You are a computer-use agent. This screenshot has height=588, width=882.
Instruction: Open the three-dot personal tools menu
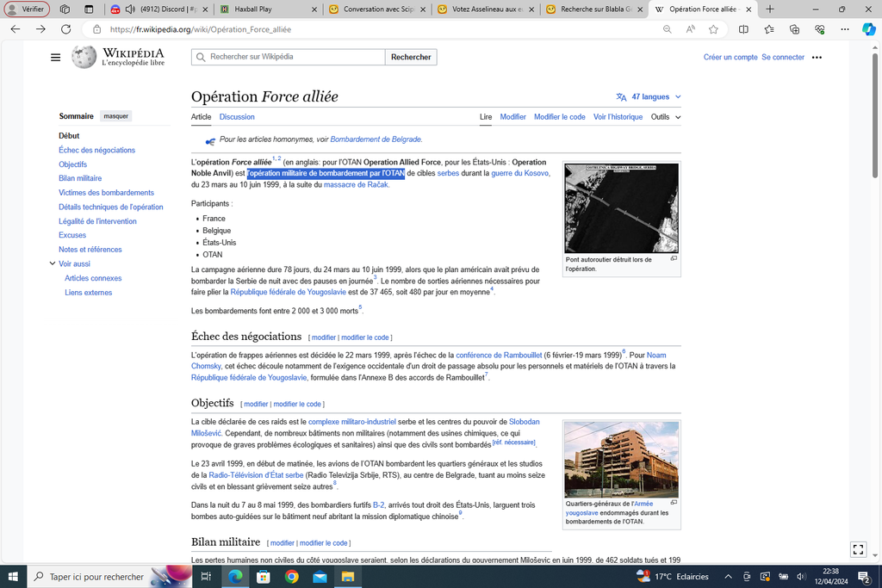[x=817, y=58]
